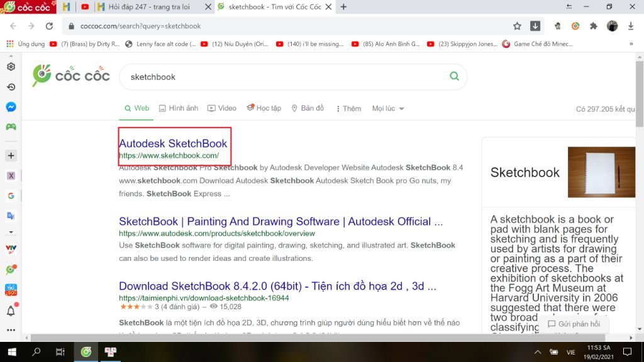Open green game controller sidebar icon
The image size is (644, 362).
11,127
